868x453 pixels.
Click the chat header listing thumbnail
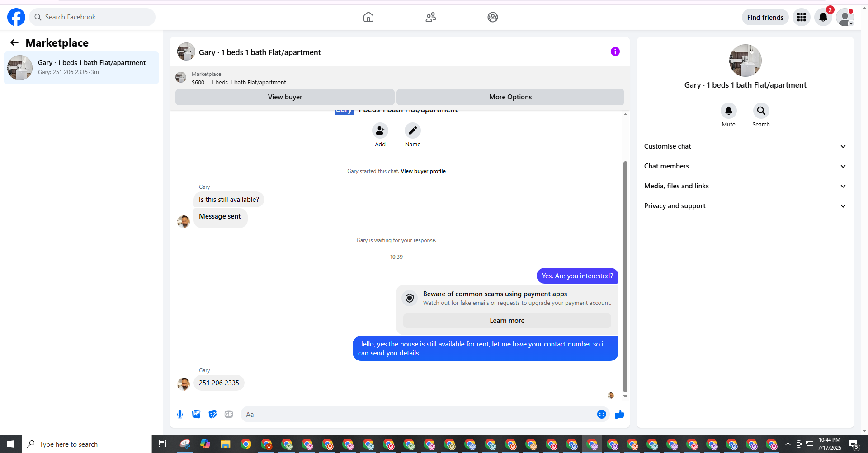[186, 51]
